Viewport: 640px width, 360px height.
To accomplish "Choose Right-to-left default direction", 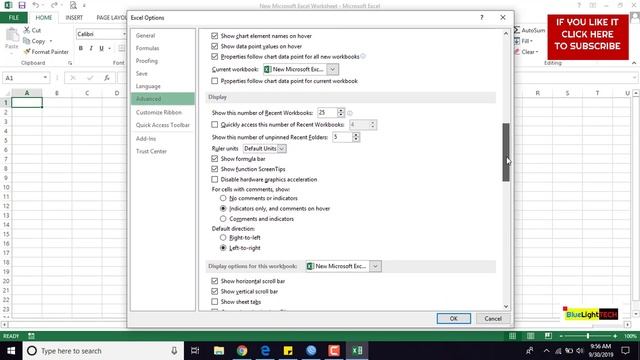I will [223, 237].
